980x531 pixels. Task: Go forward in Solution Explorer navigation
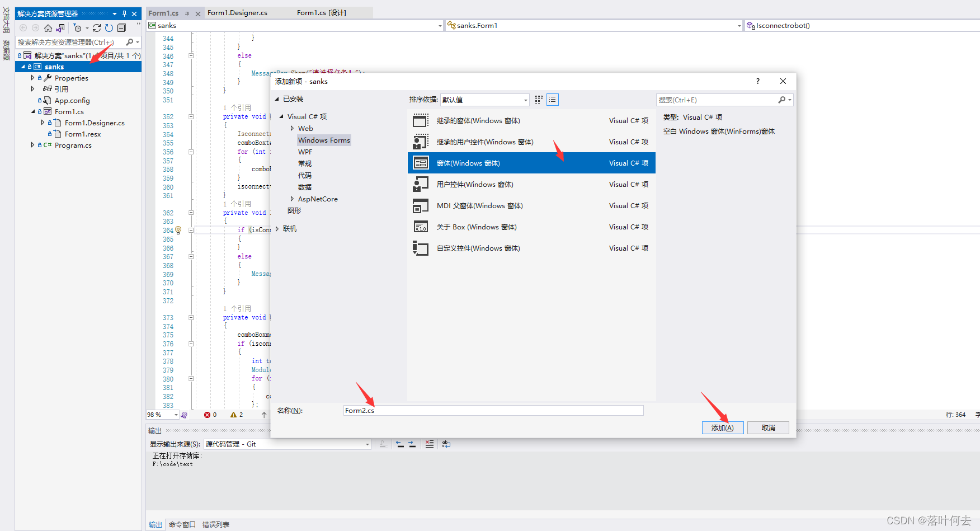pos(35,28)
